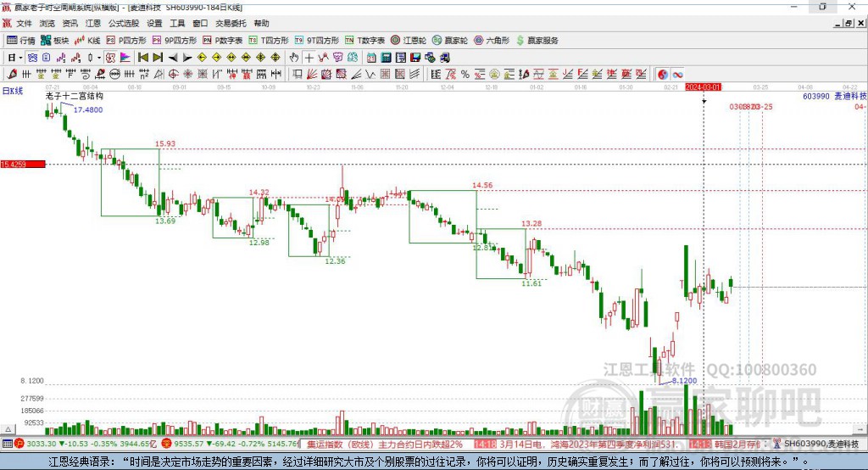Viewport: 868px width, 470px height.
Task: Click the 日K线 chart label
Action: coord(13,91)
